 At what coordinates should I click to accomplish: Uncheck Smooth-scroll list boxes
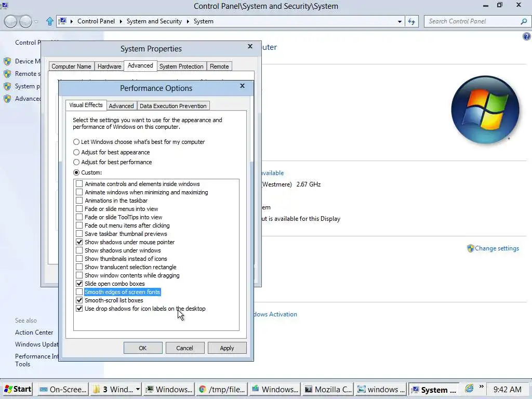(x=79, y=300)
